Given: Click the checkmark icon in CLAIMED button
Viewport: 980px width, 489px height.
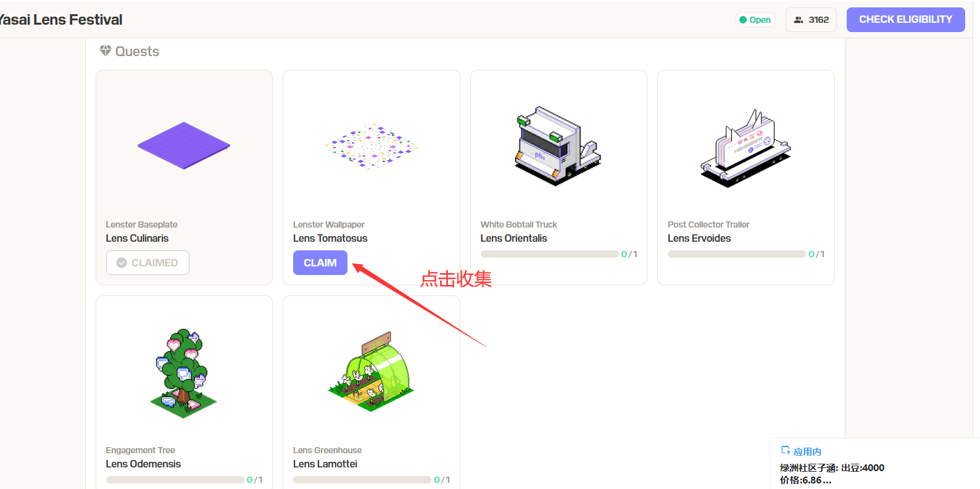Looking at the screenshot, I should pos(122,263).
